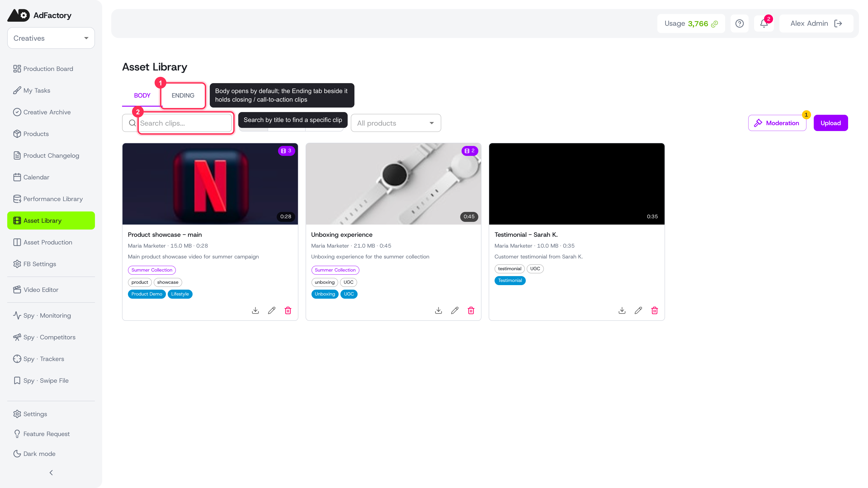Screen dimensions: 868x488
Task: Click the search magnifier icon
Action: (x=132, y=123)
